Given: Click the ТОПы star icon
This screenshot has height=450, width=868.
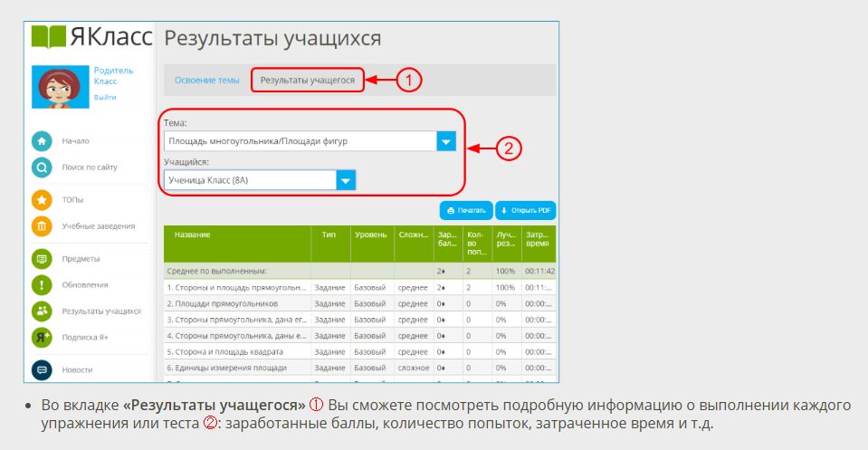Looking at the screenshot, I should [42, 200].
